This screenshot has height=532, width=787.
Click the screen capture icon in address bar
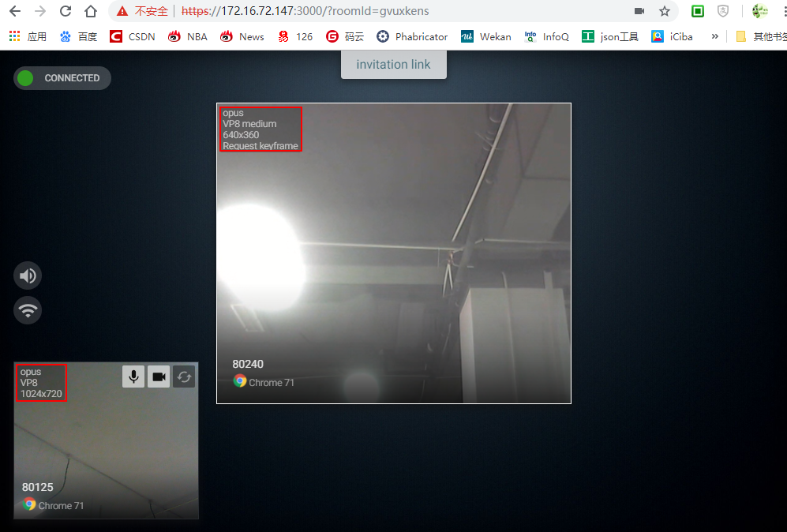(639, 11)
